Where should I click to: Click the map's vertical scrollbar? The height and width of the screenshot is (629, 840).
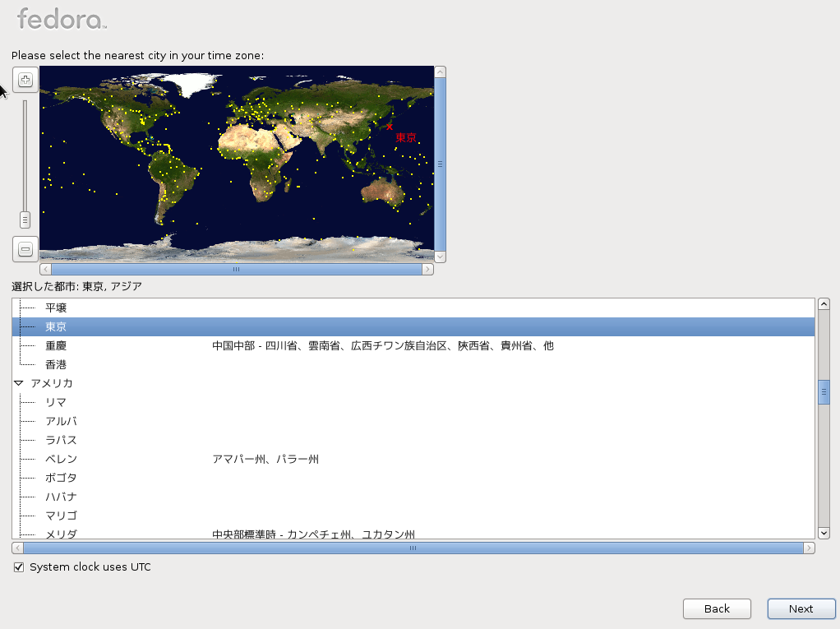pyautogui.click(x=440, y=164)
